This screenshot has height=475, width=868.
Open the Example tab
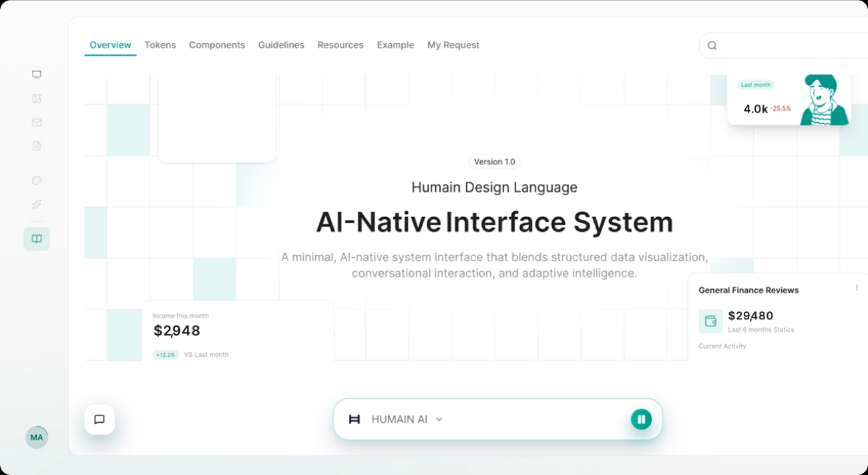(x=395, y=45)
